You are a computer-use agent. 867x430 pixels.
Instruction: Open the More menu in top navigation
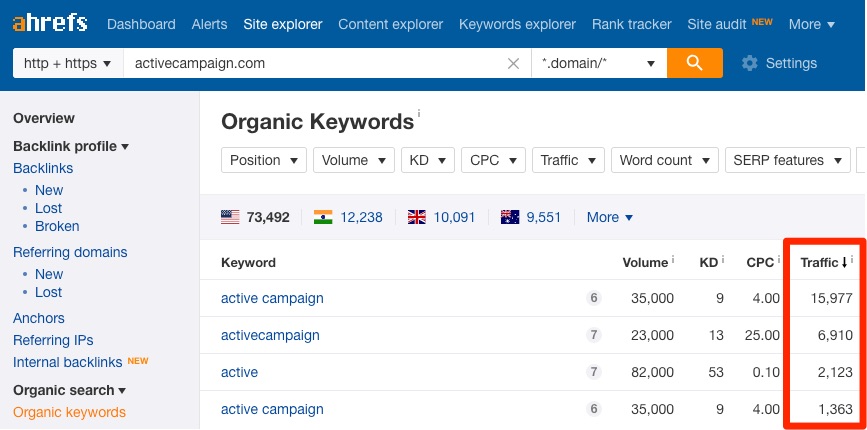[812, 24]
